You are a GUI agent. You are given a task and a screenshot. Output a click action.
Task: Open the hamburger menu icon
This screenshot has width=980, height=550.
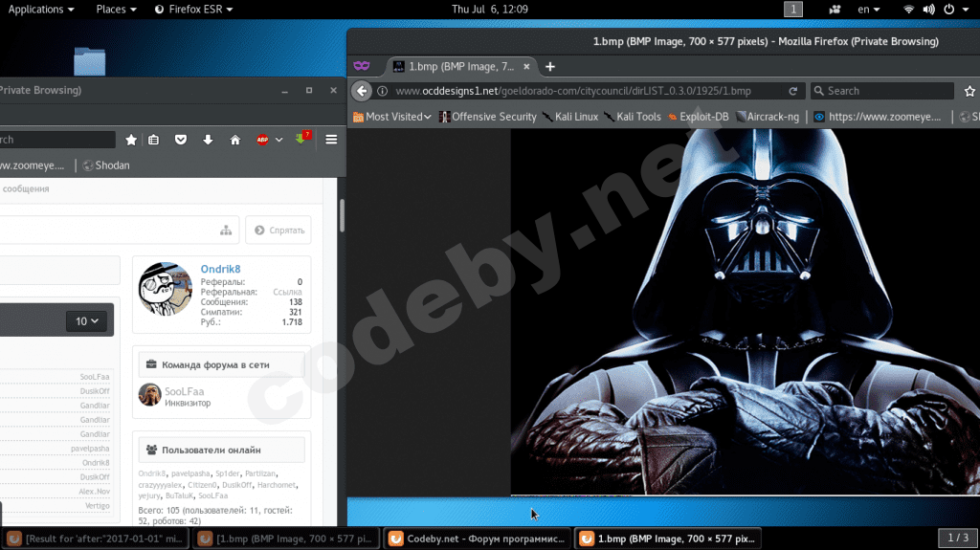point(331,140)
